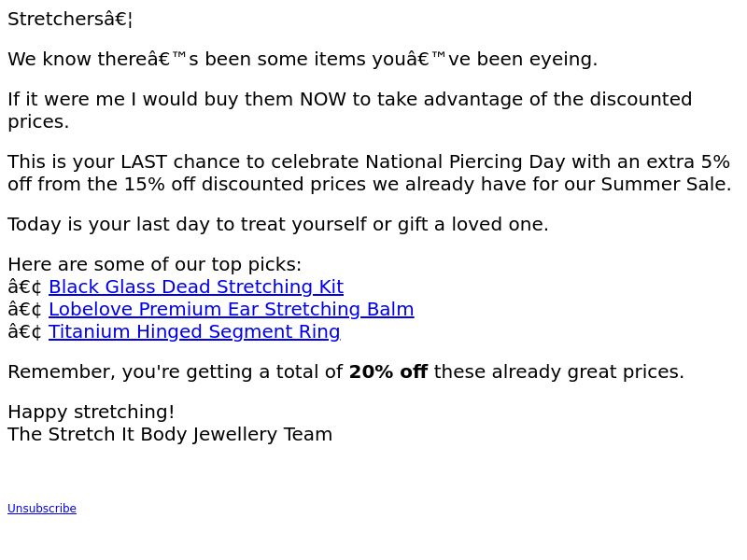Screen dimensions: 747x560
Task: Click the 'Remember, you're getting a total' text
Action: pyautogui.click(x=176, y=371)
